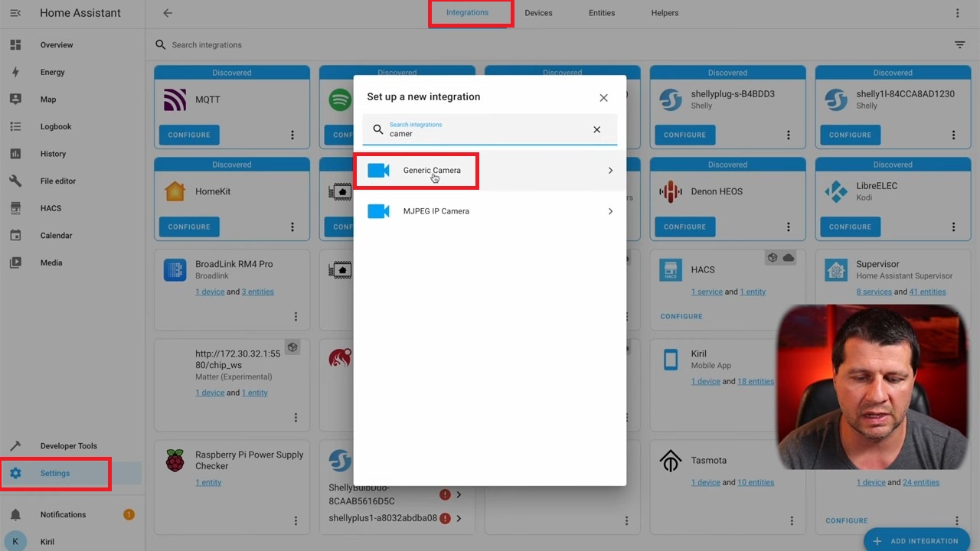Open Raspberry Pi card three-dot menu

click(x=296, y=520)
